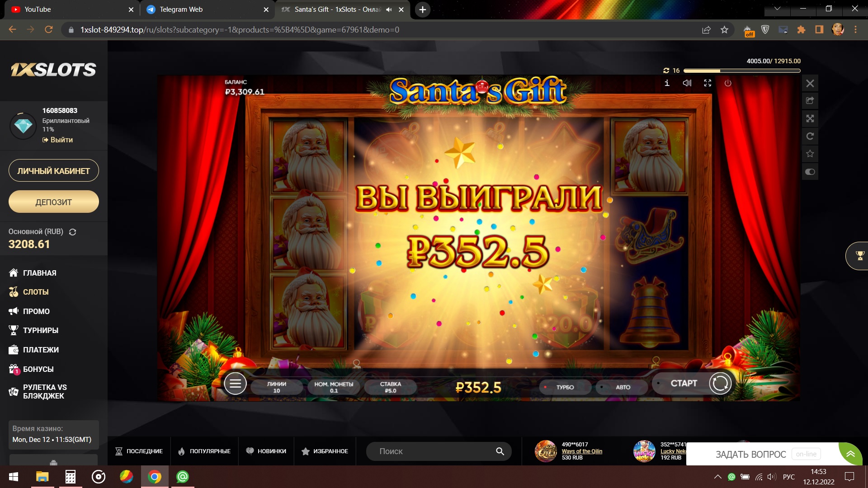
Task: Refresh the main RUB balance icon
Action: pos(72,232)
